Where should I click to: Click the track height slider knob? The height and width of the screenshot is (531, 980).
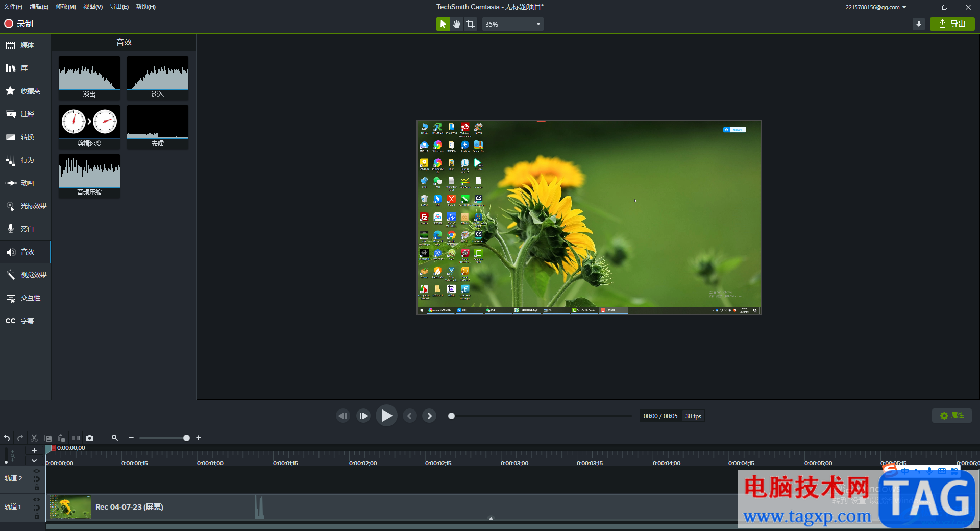6,462
